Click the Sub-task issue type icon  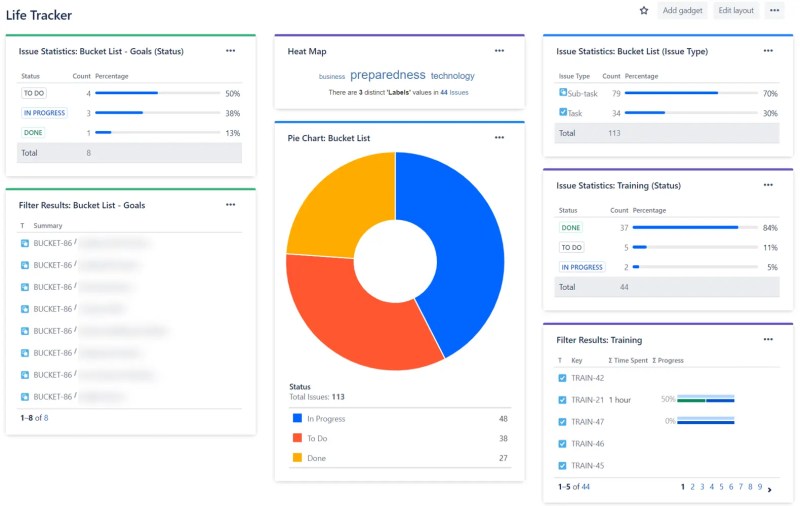[x=563, y=92]
